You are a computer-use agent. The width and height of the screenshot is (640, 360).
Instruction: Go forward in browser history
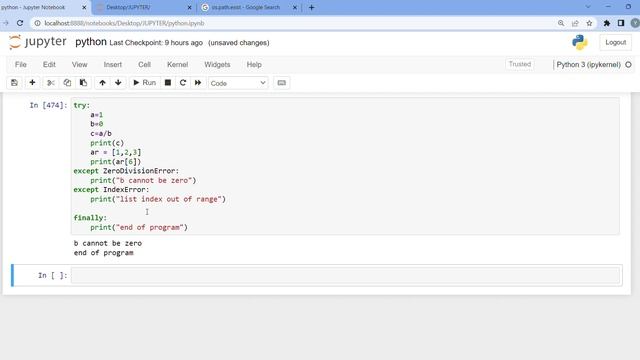[6, 23]
